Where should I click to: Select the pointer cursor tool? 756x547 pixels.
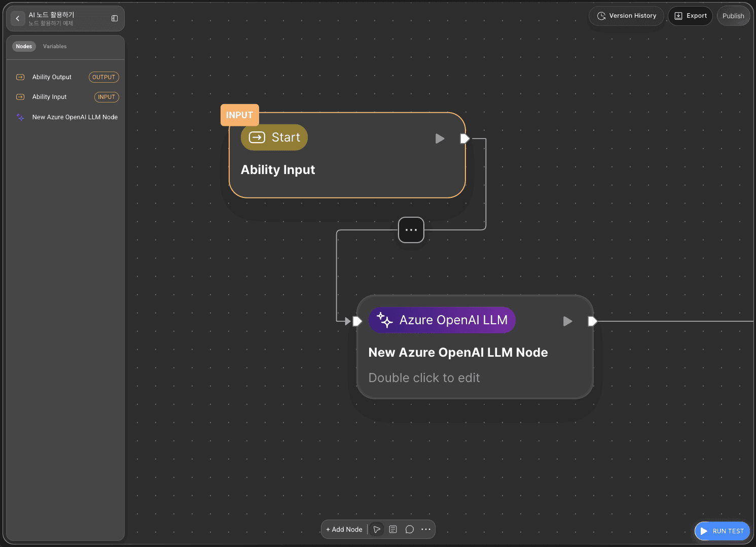point(377,529)
